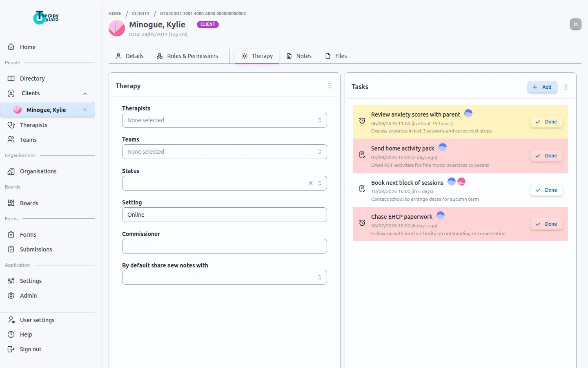Mark Review anxiety scores task done
The height and width of the screenshot is (368, 588).
(x=546, y=122)
